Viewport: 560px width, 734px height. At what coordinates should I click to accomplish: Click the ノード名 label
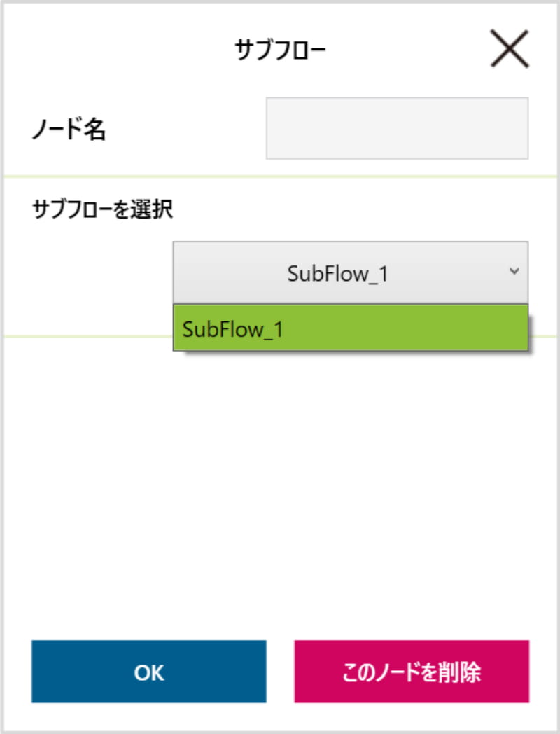click(x=69, y=130)
